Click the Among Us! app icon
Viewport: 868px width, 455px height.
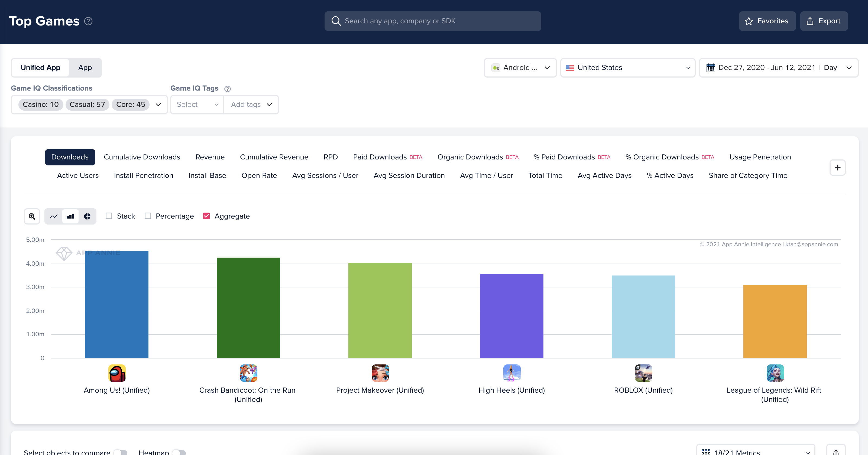(117, 373)
